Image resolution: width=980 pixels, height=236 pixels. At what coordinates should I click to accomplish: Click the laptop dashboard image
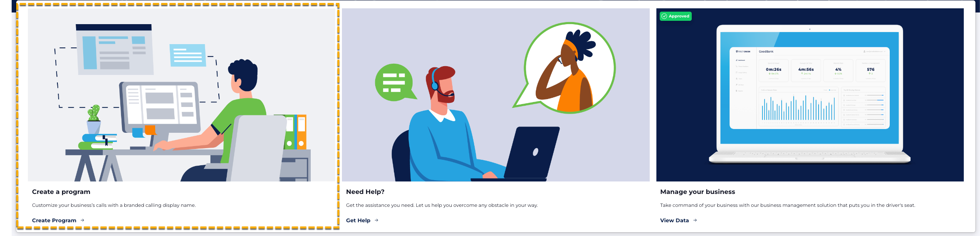pyautogui.click(x=810, y=95)
